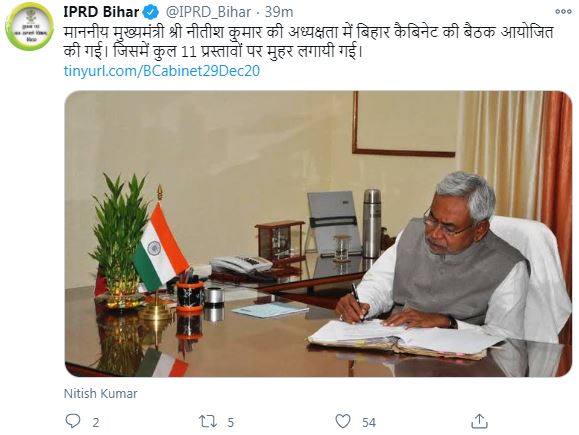The width and height of the screenshot is (579, 435).
Task: Open the three-dot more options menu
Action: pos(563,12)
